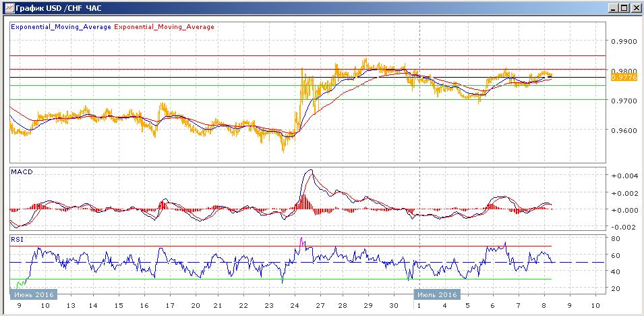Click date label 13 on time axis
The image size is (644, 316).
71,306
